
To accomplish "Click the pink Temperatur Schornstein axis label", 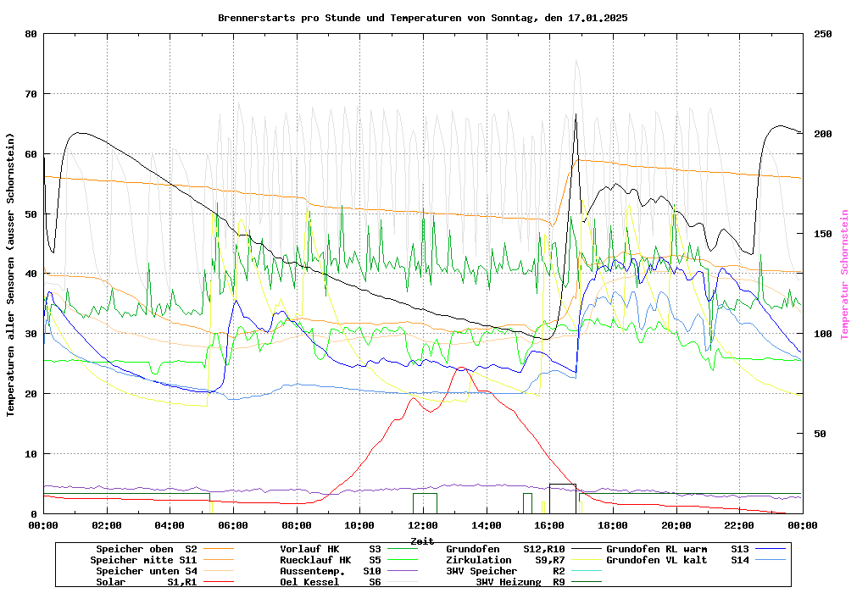I will pos(844,274).
